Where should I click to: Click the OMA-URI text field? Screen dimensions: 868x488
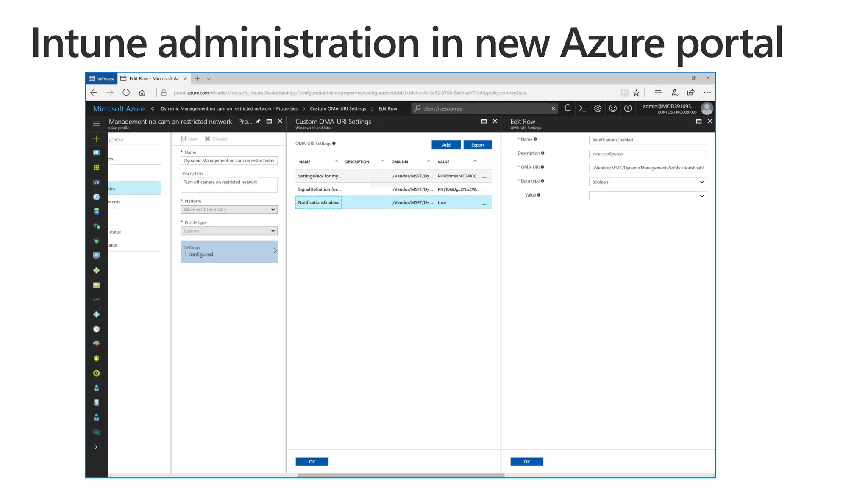[648, 168]
